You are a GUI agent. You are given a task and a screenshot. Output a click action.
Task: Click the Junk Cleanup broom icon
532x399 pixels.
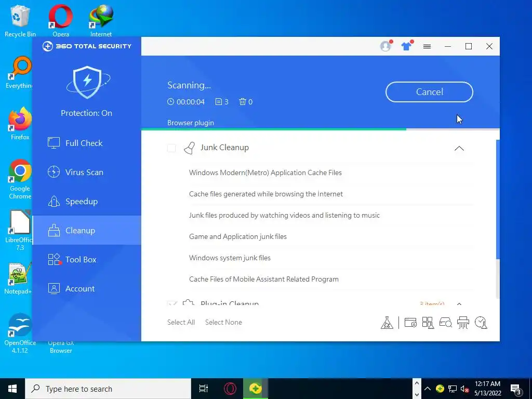tap(189, 148)
